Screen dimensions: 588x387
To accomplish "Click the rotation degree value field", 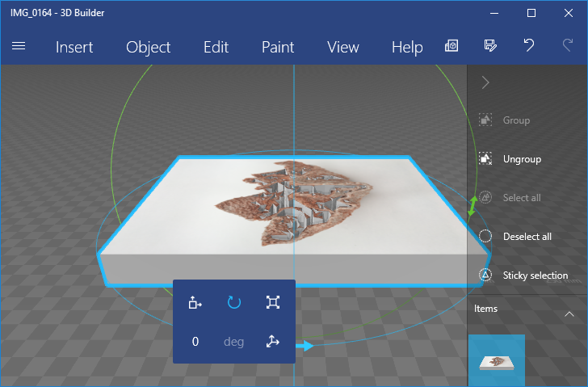I will [x=195, y=342].
